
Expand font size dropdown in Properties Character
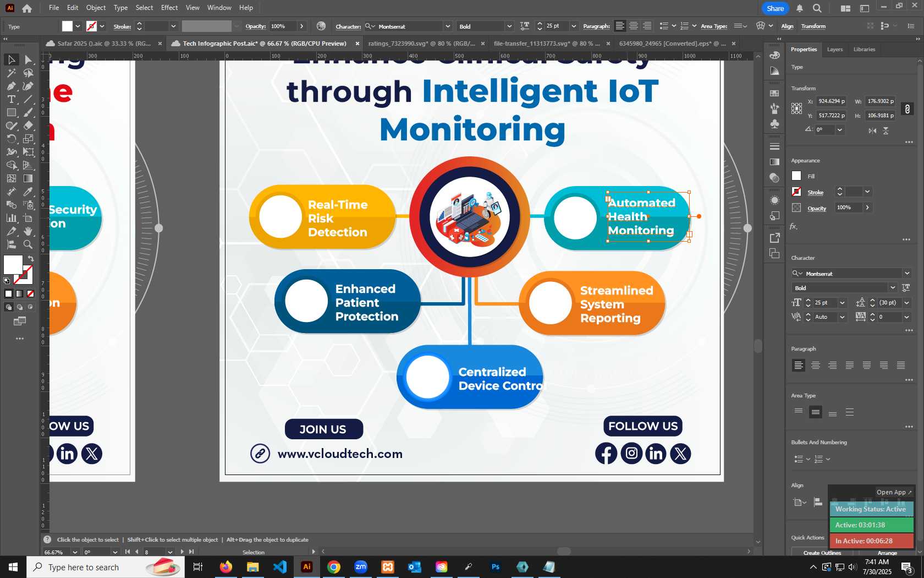tap(842, 303)
